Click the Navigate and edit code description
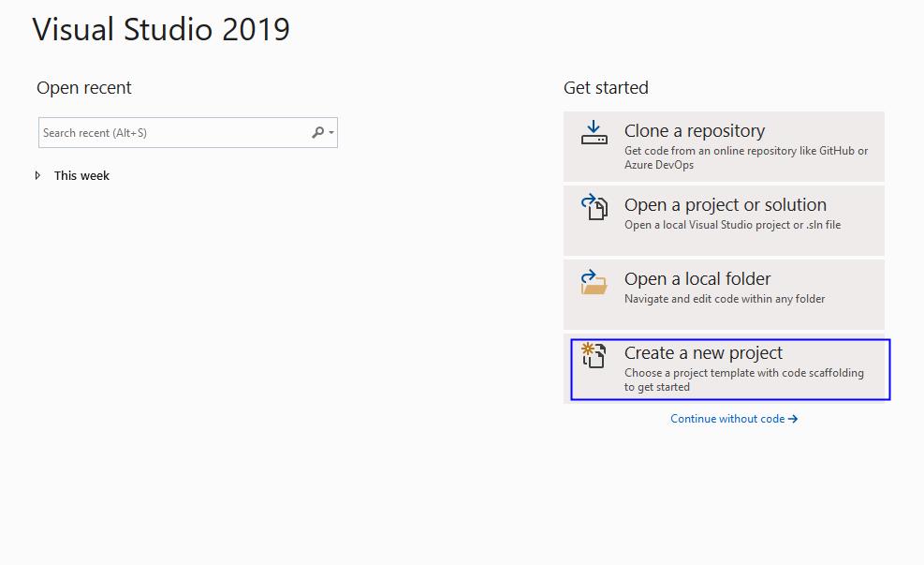The image size is (924, 565). (x=724, y=299)
